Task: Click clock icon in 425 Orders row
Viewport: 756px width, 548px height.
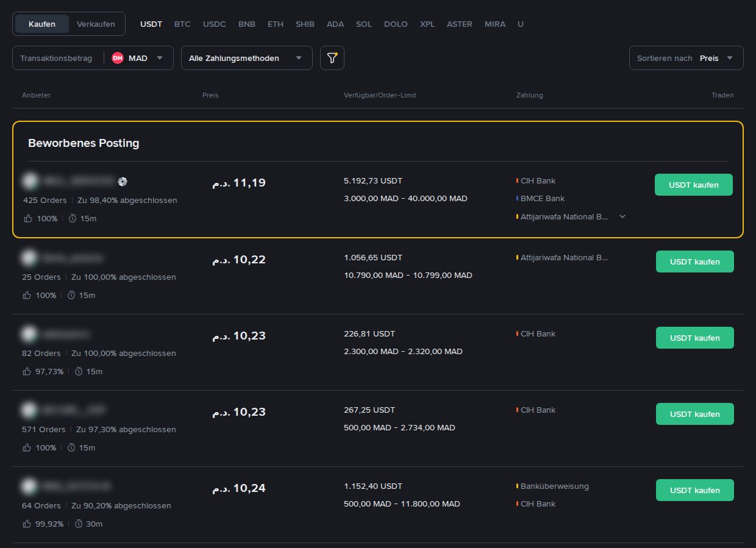Action: click(73, 218)
